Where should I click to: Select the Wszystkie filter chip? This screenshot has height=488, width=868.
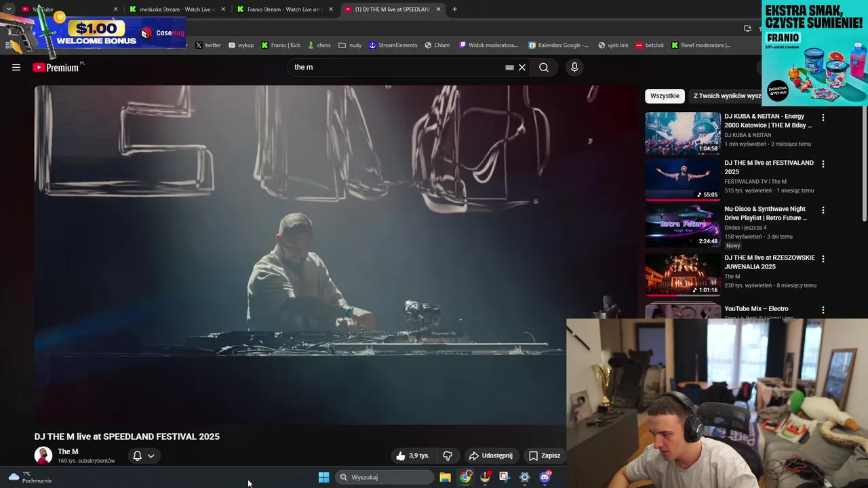665,96
